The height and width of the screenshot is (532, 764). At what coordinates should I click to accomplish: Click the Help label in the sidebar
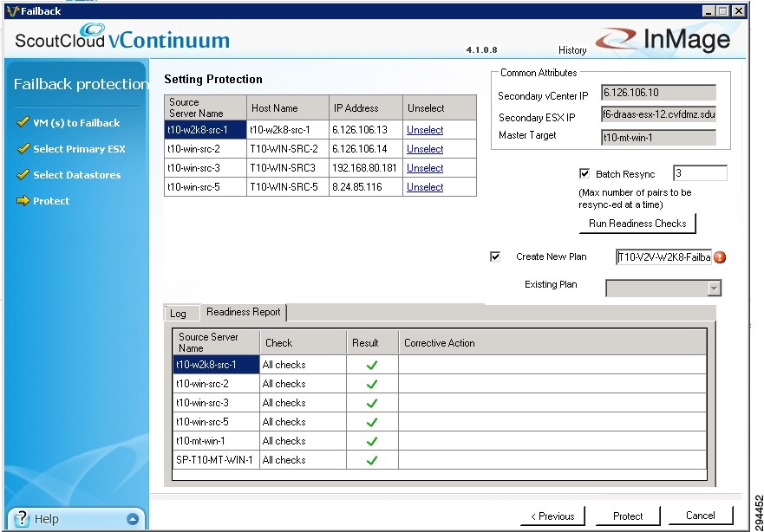46,519
